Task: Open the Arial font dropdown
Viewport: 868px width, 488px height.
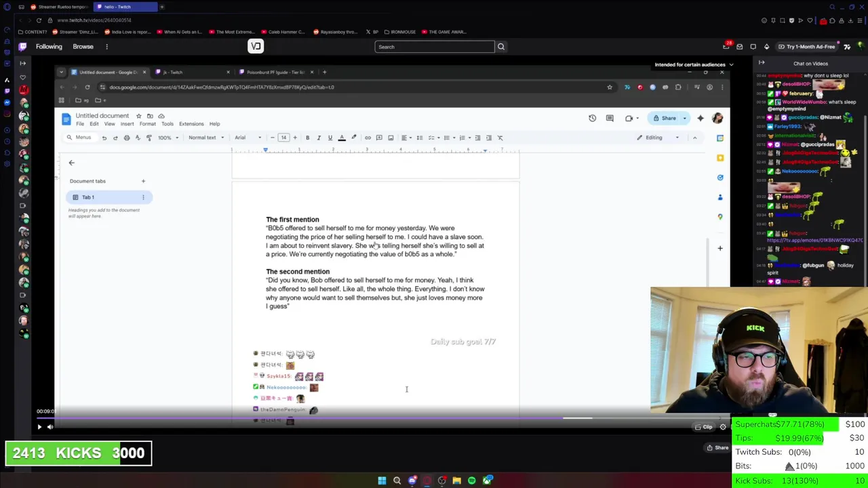Action: coord(248,138)
